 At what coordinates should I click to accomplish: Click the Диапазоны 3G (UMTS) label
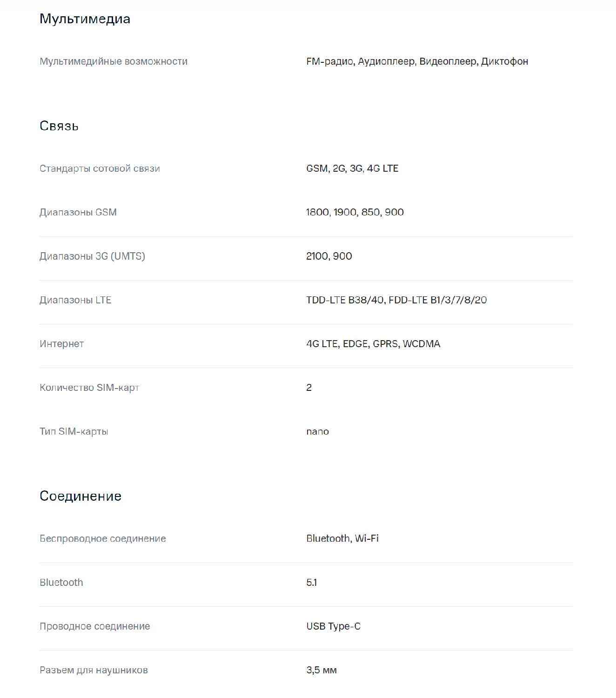(x=92, y=256)
